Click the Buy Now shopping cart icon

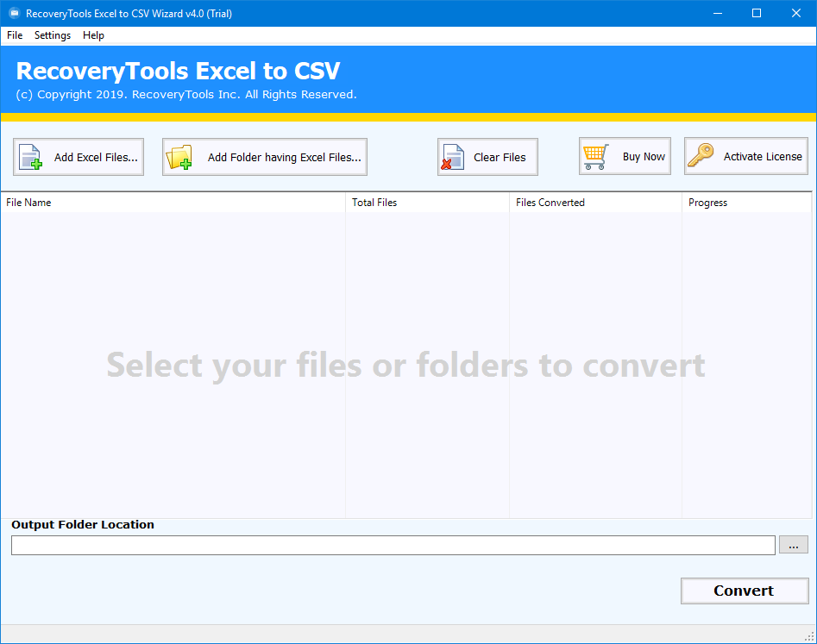point(595,157)
